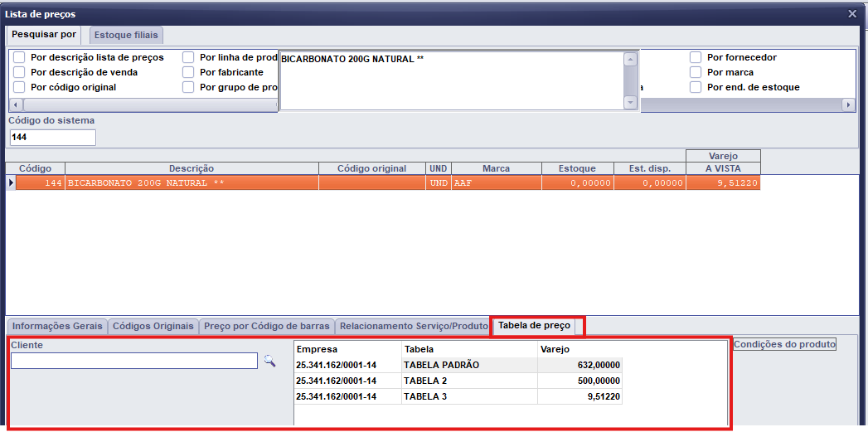Click the Condições do produto button

[x=784, y=344]
